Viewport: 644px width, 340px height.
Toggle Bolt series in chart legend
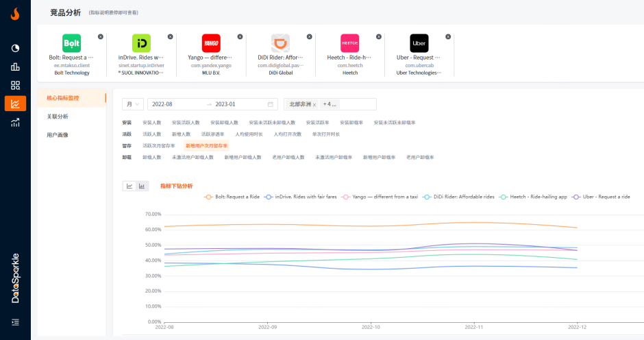tap(232, 197)
